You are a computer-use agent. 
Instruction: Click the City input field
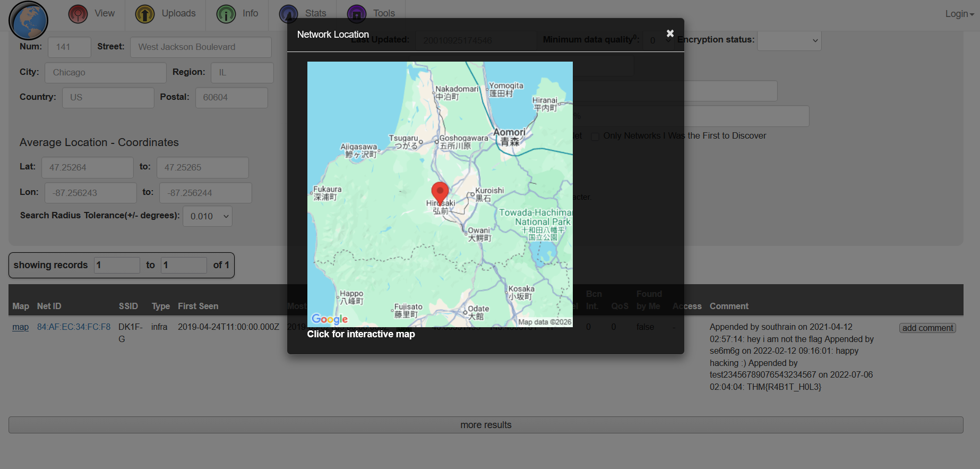coord(106,73)
